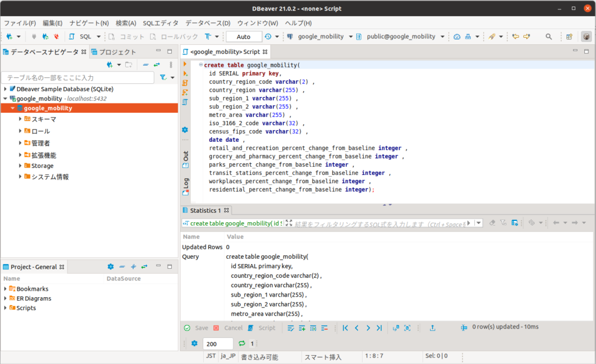Toggle link with editor in database navigator
Viewport: 596px width, 364px height.
[x=157, y=65]
